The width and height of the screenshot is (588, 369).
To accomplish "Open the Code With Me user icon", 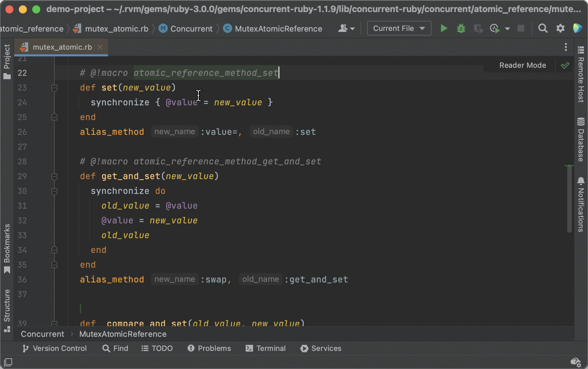I will [346, 29].
